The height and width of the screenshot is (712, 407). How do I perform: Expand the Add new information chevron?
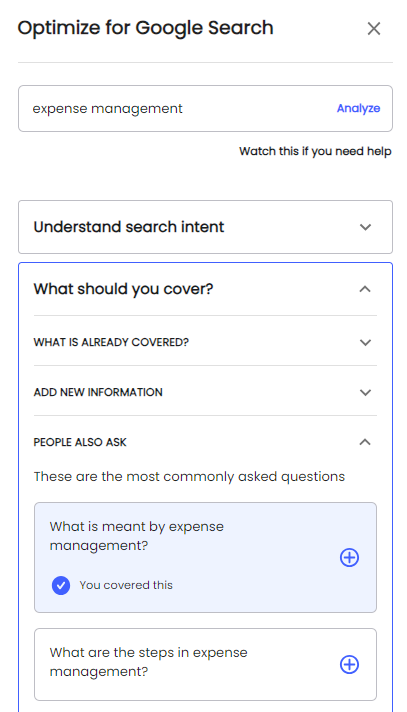pyautogui.click(x=366, y=392)
